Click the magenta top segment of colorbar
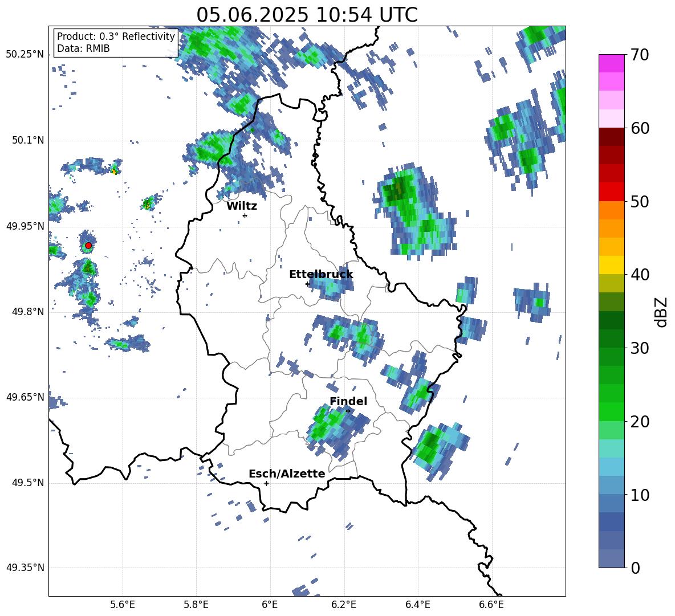 611,64
